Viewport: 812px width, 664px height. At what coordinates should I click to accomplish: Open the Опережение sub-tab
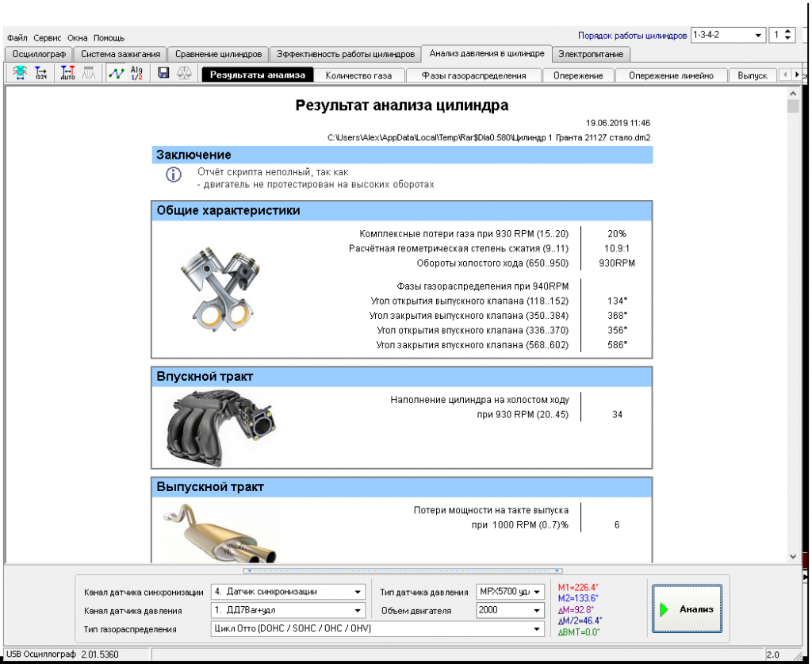578,75
